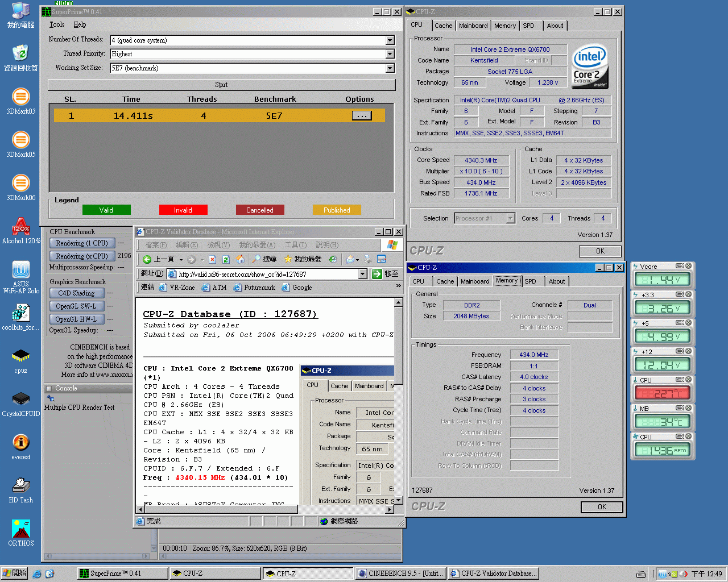Switch to the SPD tab in top CPU-Z window

(528, 26)
